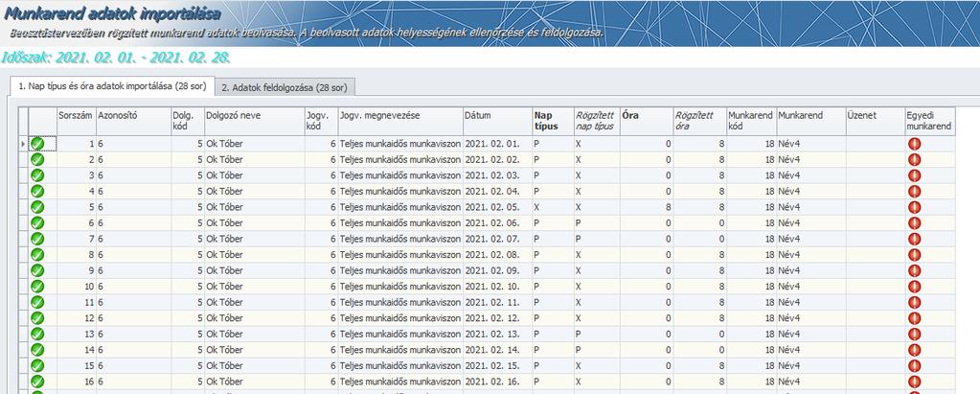Sort by Sorszám column header
Image resolution: width=980 pixels, height=394 pixels.
(x=77, y=122)
